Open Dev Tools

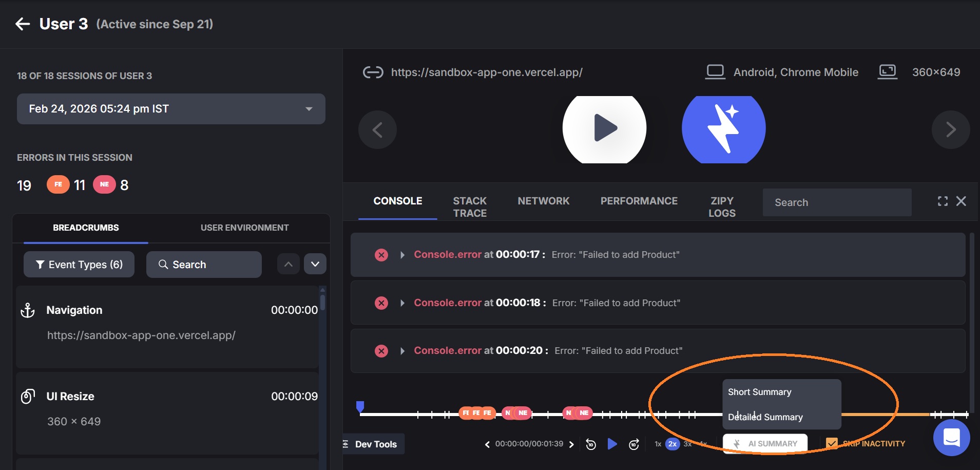374,444
